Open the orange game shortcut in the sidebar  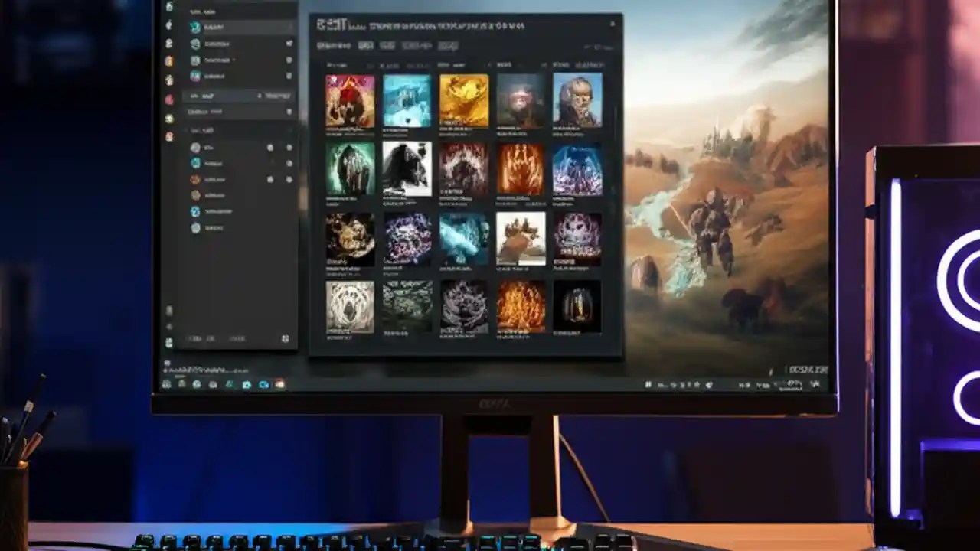(196, 178)
